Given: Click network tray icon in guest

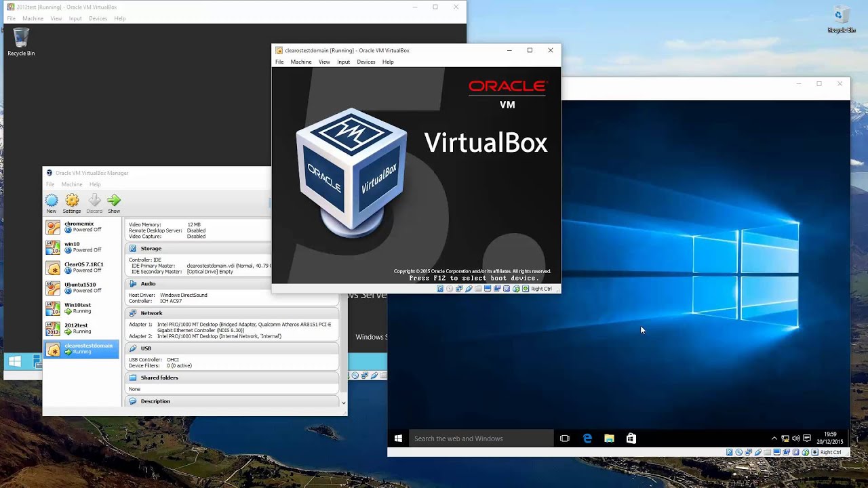Looking at the screenshot, I should coord(785,439).
